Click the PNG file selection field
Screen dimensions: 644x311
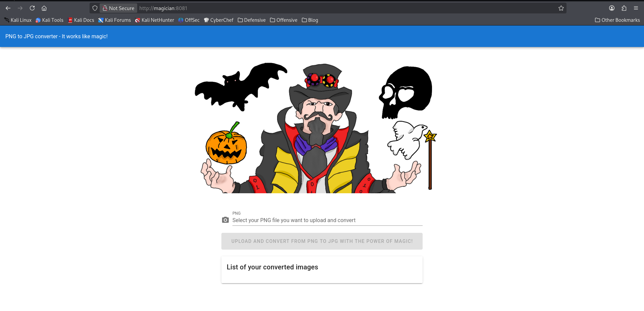pos(327,220)
